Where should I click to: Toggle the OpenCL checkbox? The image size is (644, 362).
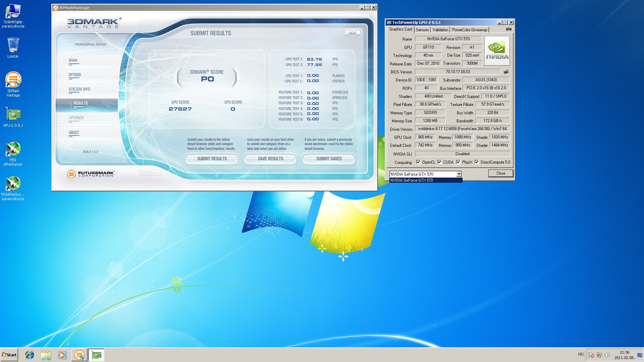[418, 162]
